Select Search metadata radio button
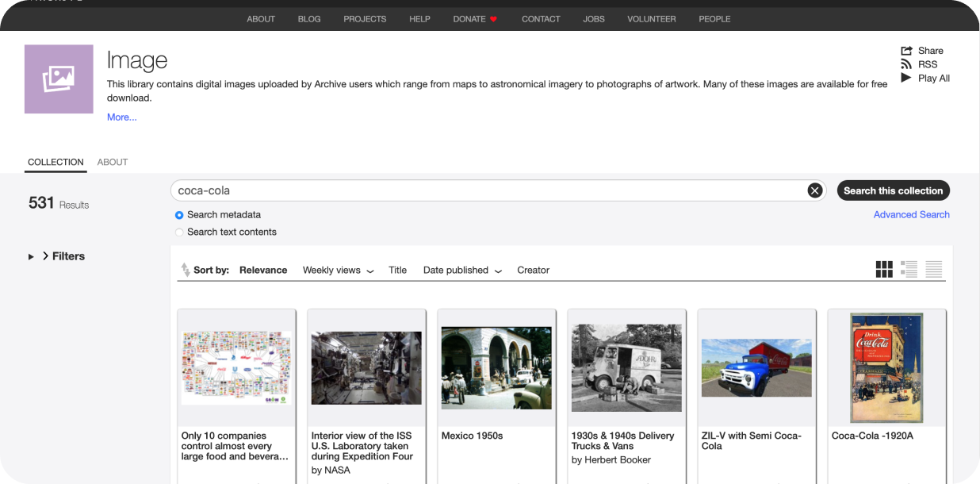The width and height of the screenshot is (980, 484). (179, 215)
